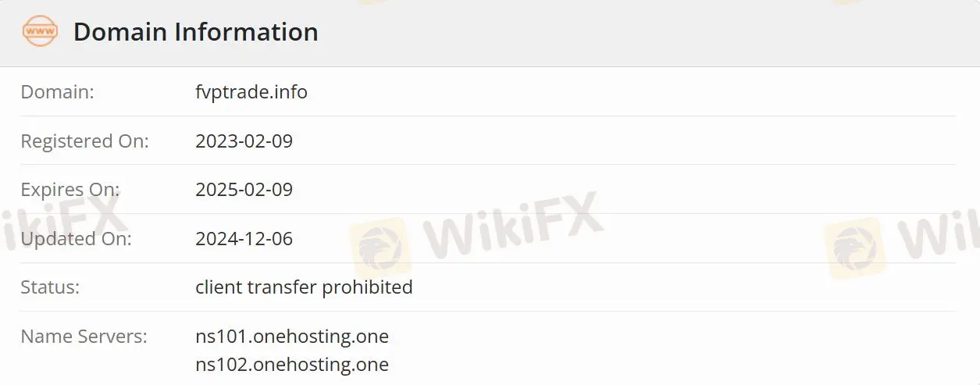Click the Domain: label
The width and height of the screenshot is (980, 385).
tap(57, 92)
